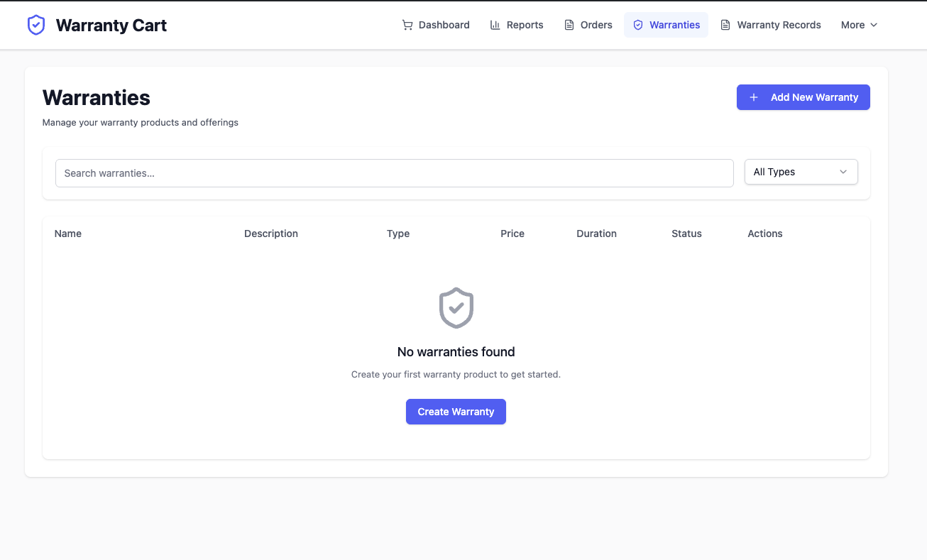Viewport: 927px width, 560px height.
Task: Go to Warranty Records in navigation
Action: pyautogui.click(x=771, y=25)
